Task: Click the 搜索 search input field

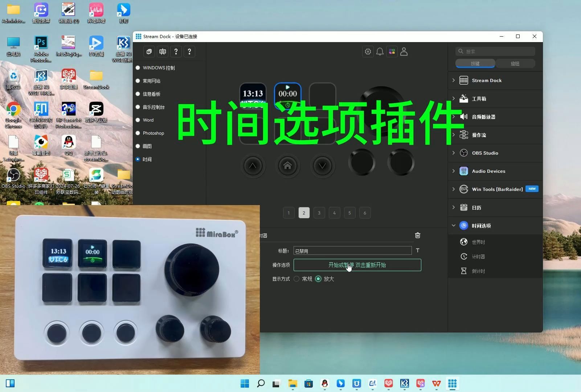Action: click(x=495, y=51)
